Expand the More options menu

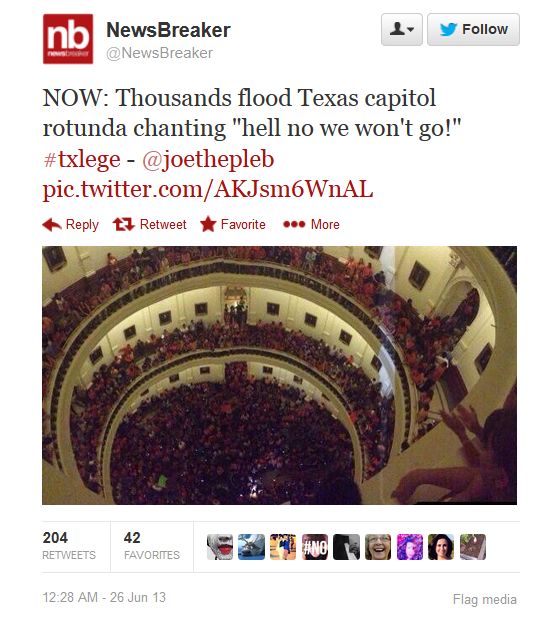pos(311,224)
